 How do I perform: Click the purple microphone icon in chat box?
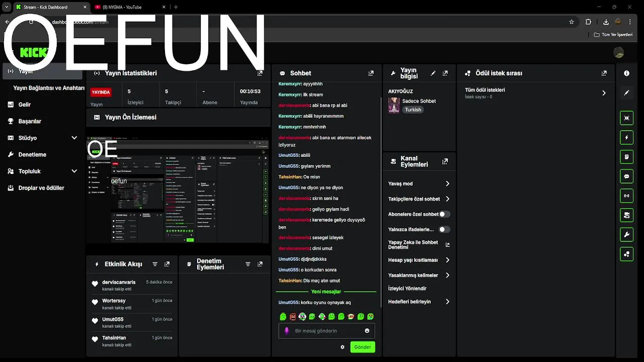[287, 331]
